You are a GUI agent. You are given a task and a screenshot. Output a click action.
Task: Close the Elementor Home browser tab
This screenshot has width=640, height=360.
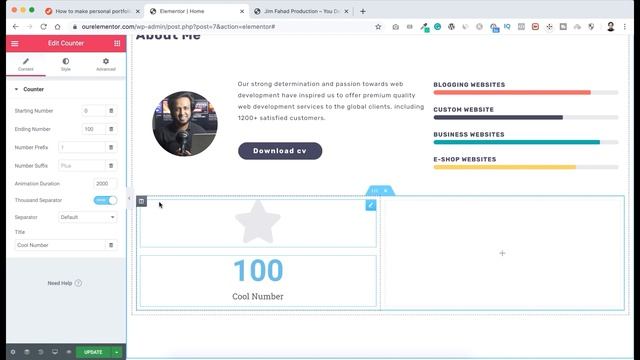point(242,11)
